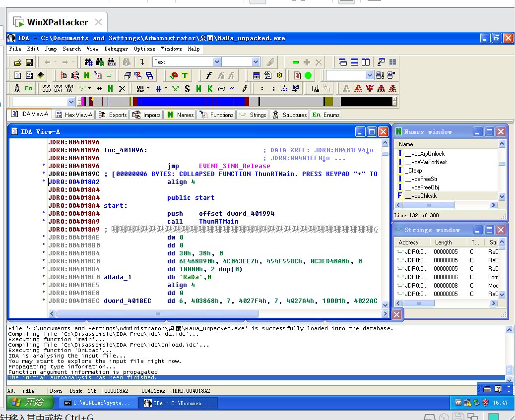The width and height of the screenshot is (515, 420).
Task: Click the IDA View-A horizontal scrollbar thumb
Action: coord(158,313)
